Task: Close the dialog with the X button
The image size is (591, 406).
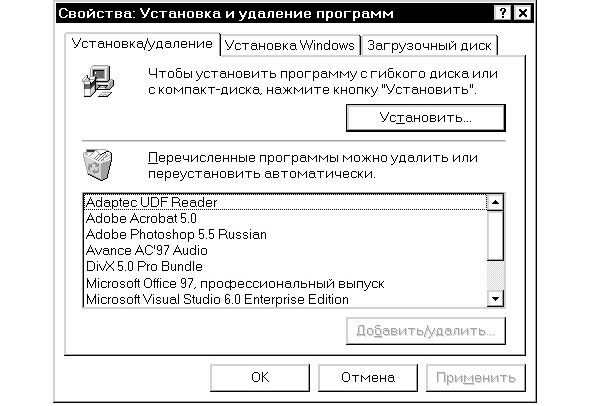Action: (x=523, y=14)
